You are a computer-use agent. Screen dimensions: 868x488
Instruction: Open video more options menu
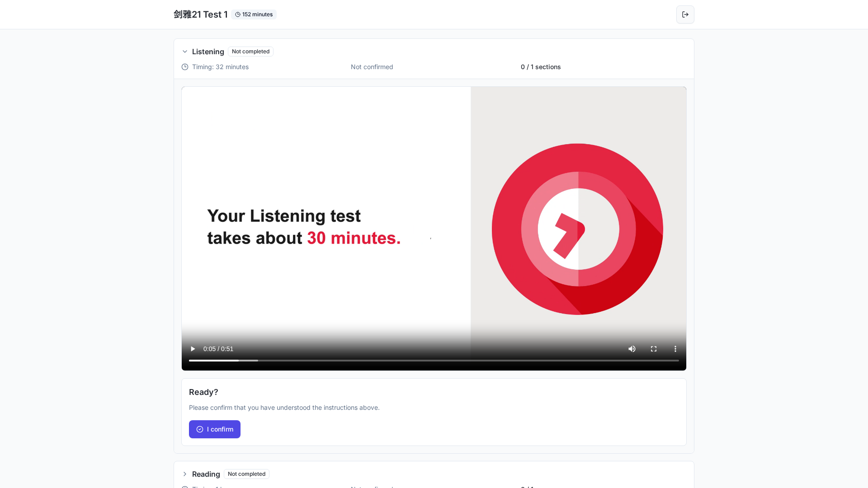pos(675,349)
